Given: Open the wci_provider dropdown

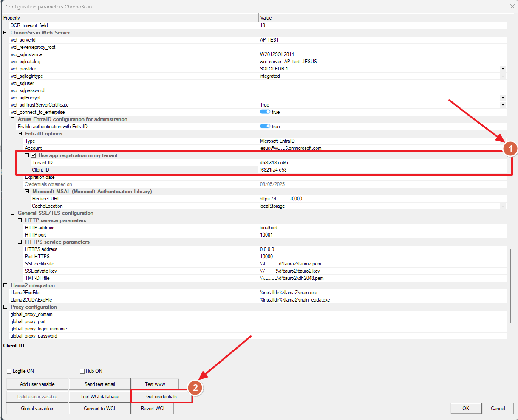Looking at the screenshot, I should point(503,69).
